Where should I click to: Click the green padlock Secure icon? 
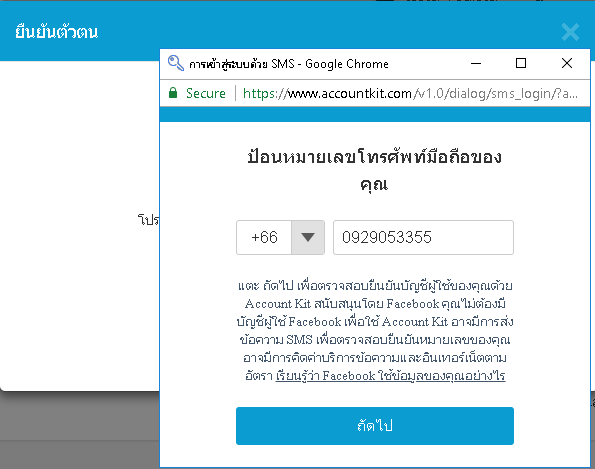click(173, 93)
